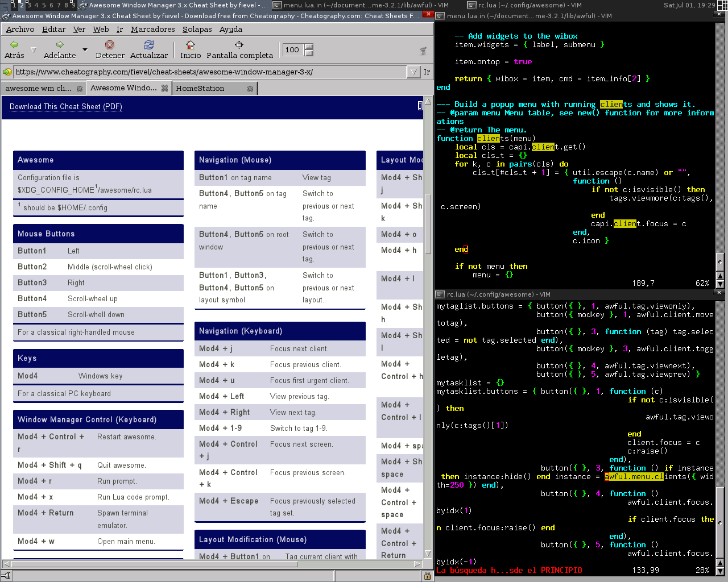Stop loading with the Detener button
Image resolution: width=728 pixels, height=582 pixels.
110,49
